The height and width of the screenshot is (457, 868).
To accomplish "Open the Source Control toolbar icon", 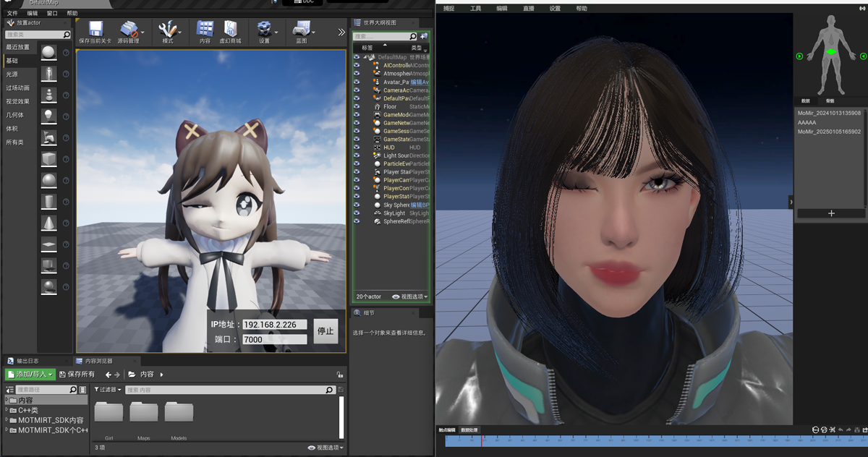I will [129, 30].
